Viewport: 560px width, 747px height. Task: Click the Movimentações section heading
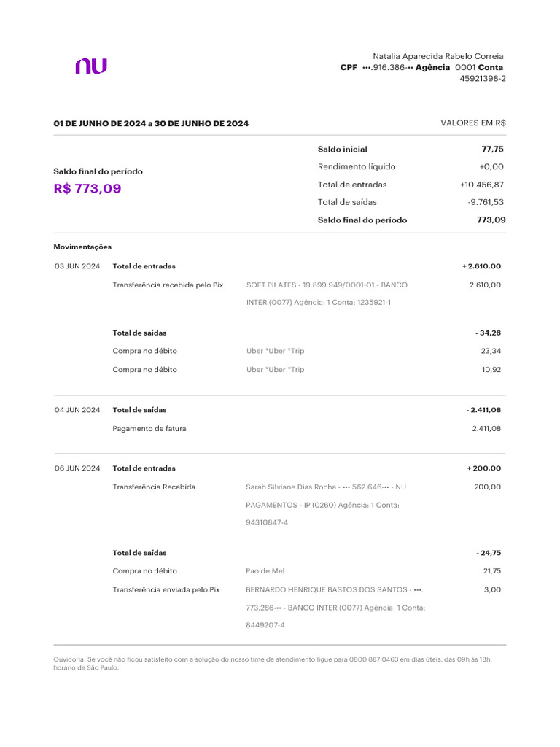click(82, 247)
